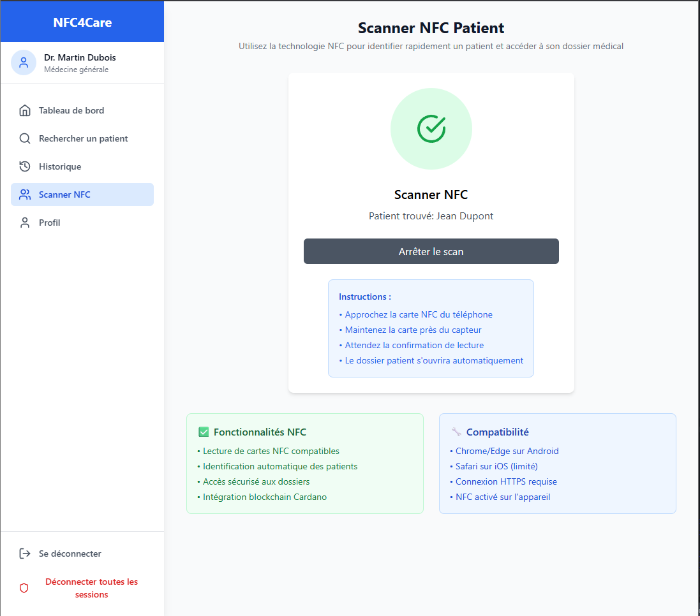The image size is (700, 616).
Task: Click the magnifier icon for patient search
Action: coord(25,138)
